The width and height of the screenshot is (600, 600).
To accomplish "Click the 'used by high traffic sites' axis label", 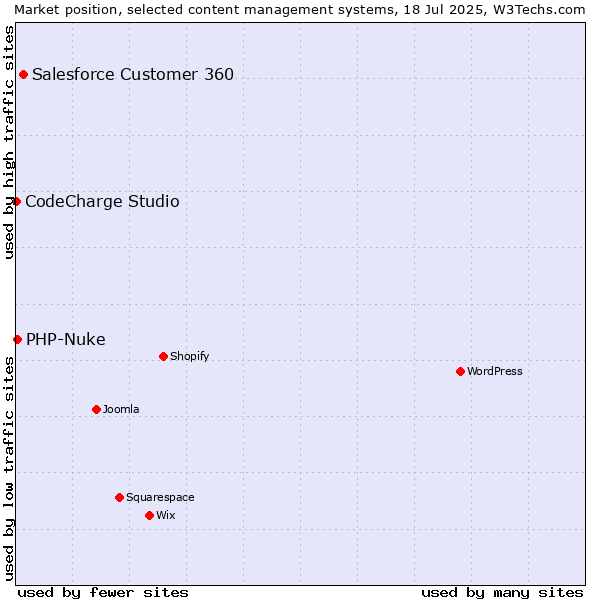I will (x=8, y=142).
